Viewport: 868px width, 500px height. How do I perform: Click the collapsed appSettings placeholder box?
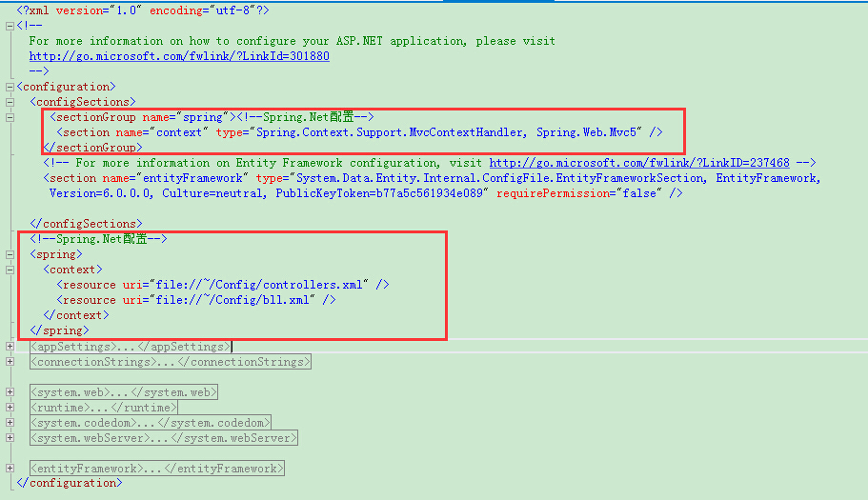pyautogui.click(x=131, y=347)
